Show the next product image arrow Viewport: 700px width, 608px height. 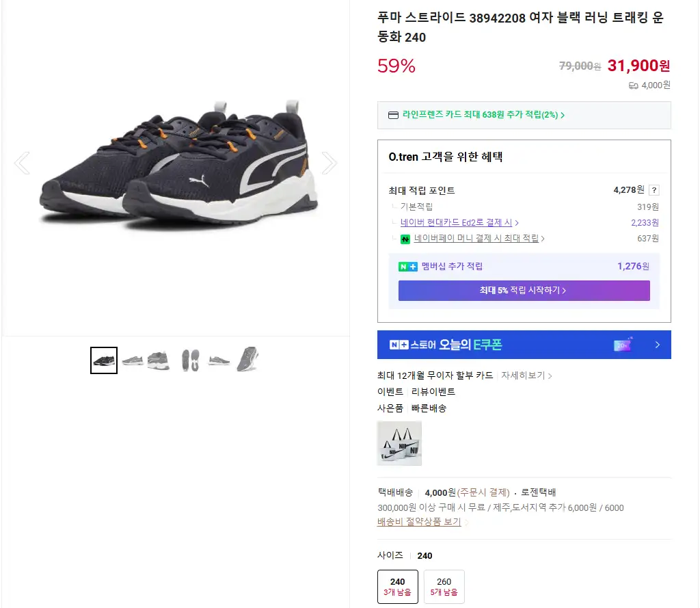click(x=329, y=163)
